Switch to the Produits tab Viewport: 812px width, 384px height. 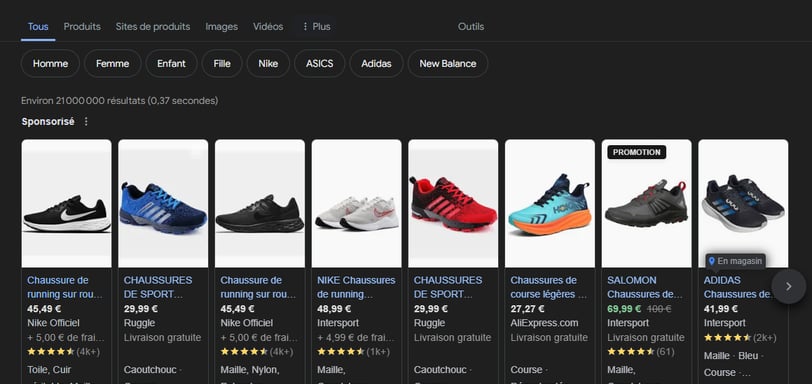(x=82, y=26)
